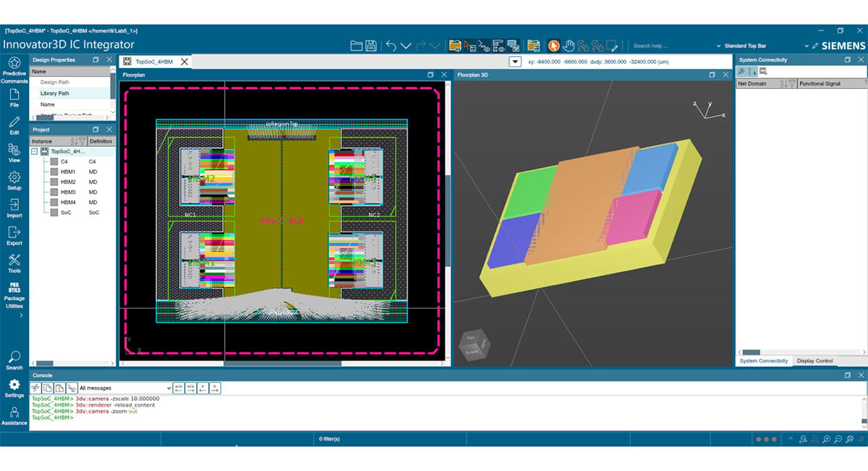Close the TopSoC_4HBM tab
The width and height of the screenshot is (868, 471).
click(x=184, y=62)
